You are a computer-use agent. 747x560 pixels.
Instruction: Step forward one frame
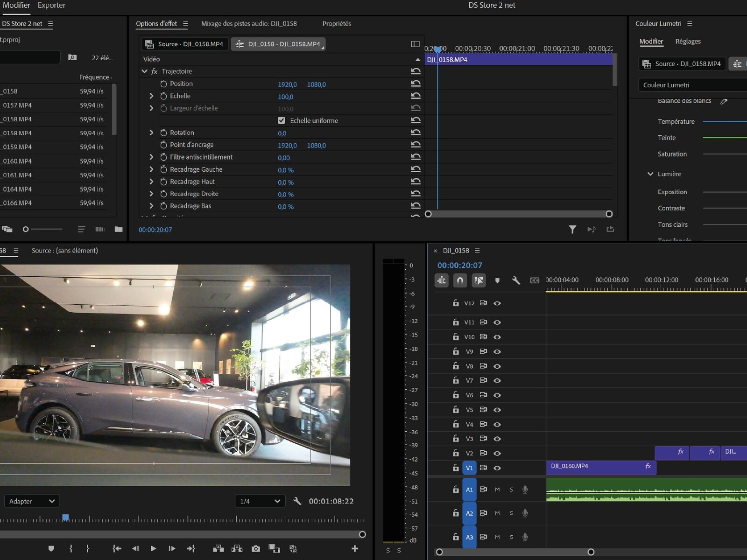(x=172, y=549)
